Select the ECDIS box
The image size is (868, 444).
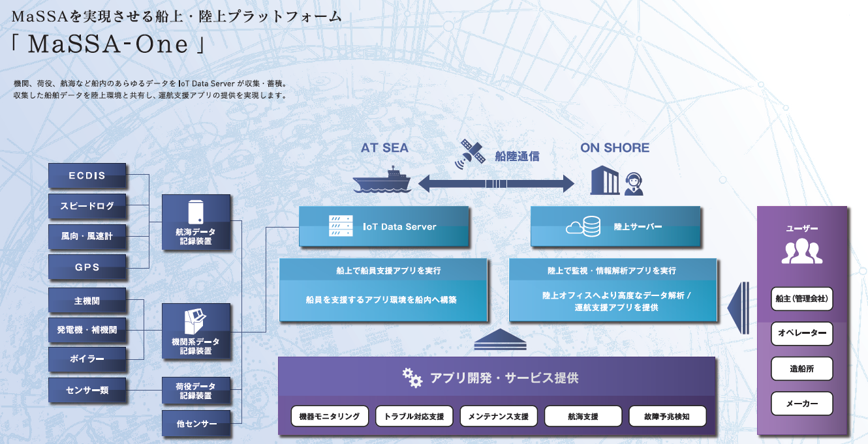(87, 175)
